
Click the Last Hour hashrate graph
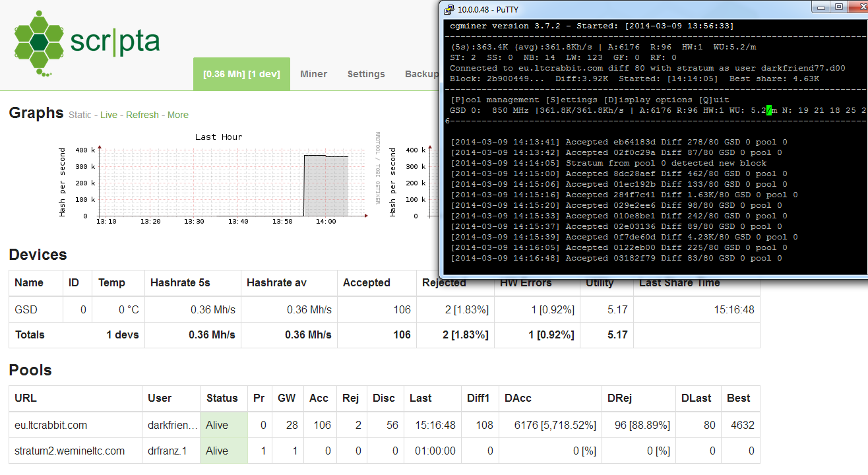click(219, 178)
